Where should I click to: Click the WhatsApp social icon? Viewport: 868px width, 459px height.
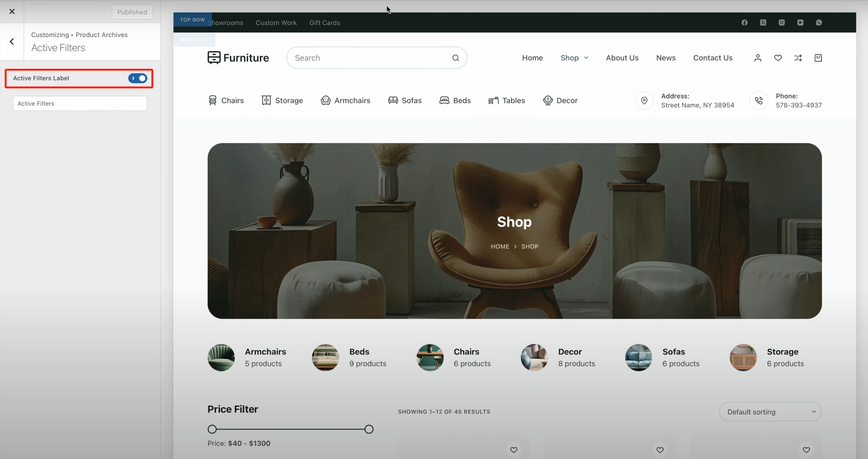coord(819,23)
